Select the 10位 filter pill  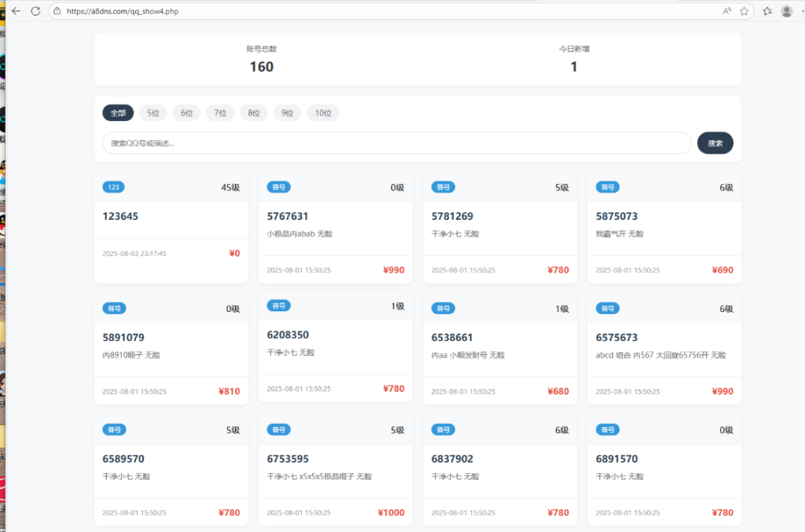click(x=323, y=113)
